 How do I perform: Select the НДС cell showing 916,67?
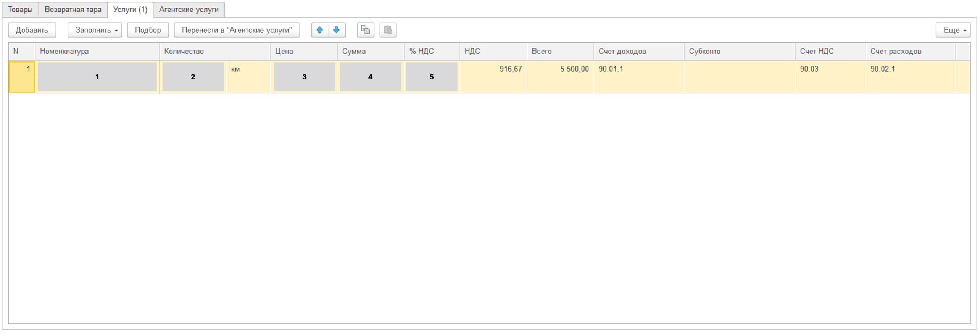click(493, 76)
